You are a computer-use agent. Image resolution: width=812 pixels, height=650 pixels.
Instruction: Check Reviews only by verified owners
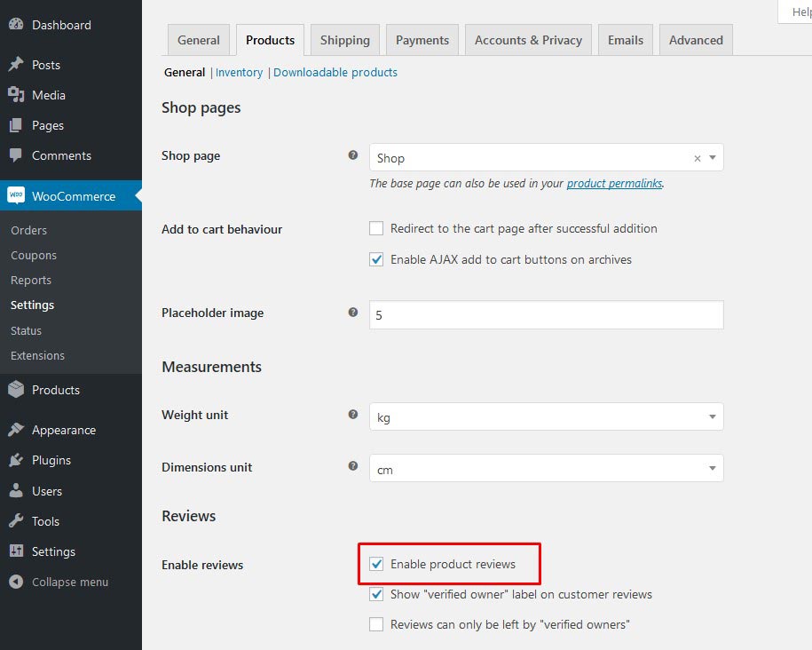(x=376, y=624)
